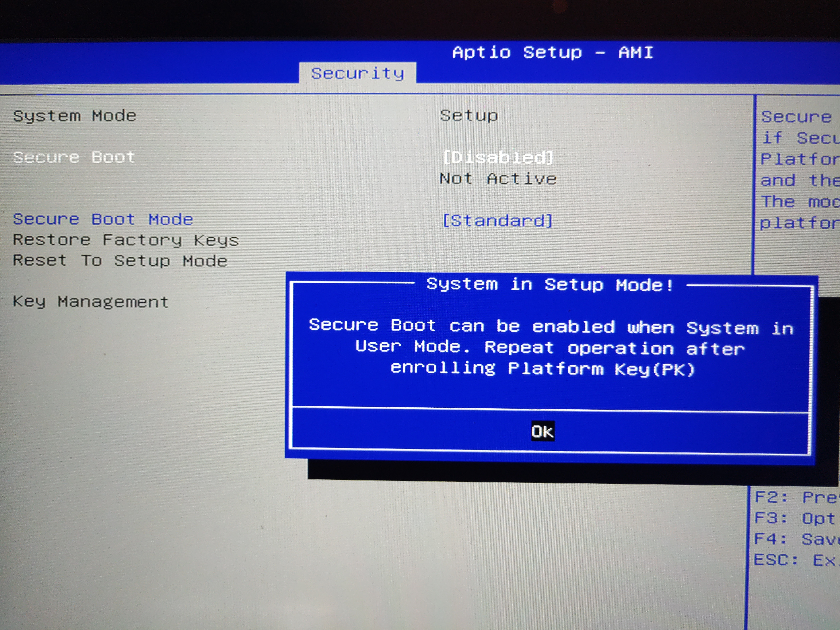Viewport: 840px width, 630px height.
Task: Open the Security tab
Action: tap(357, 73)
